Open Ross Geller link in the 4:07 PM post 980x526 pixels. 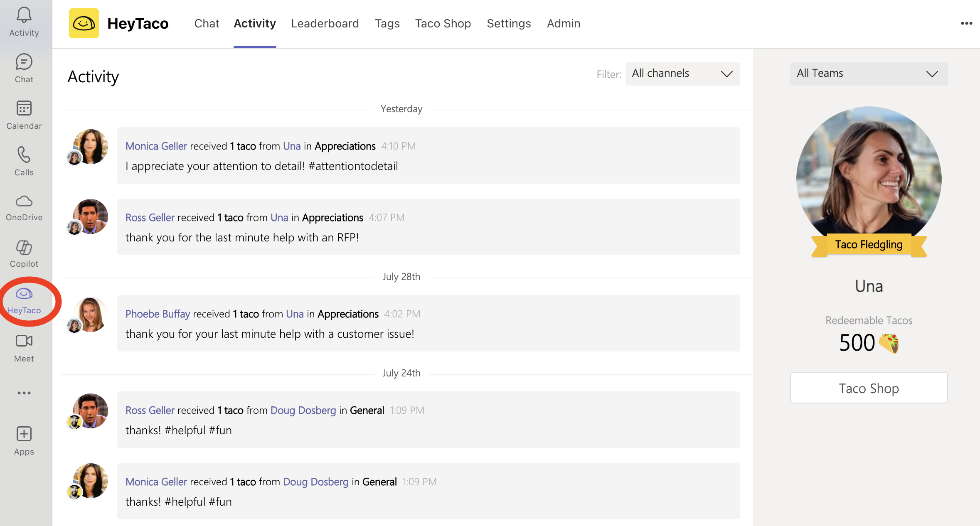(x=150, y=218)
